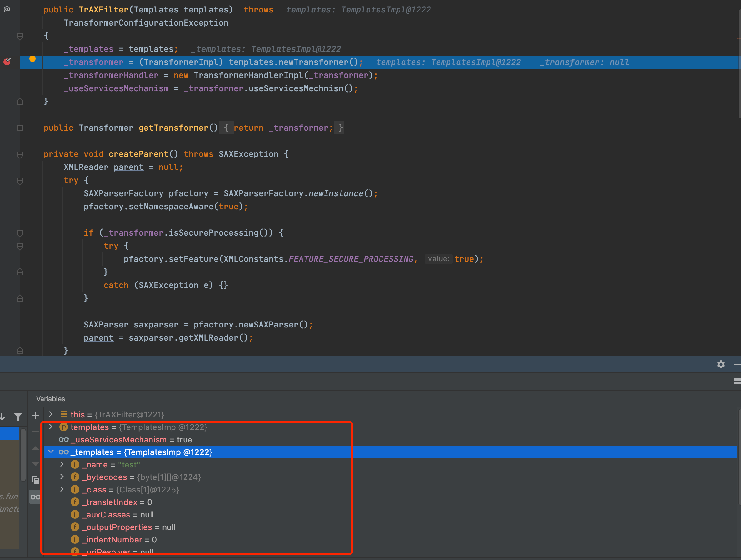
Task: Click the restore layout icon at right edge
Action: pos(737,381)
